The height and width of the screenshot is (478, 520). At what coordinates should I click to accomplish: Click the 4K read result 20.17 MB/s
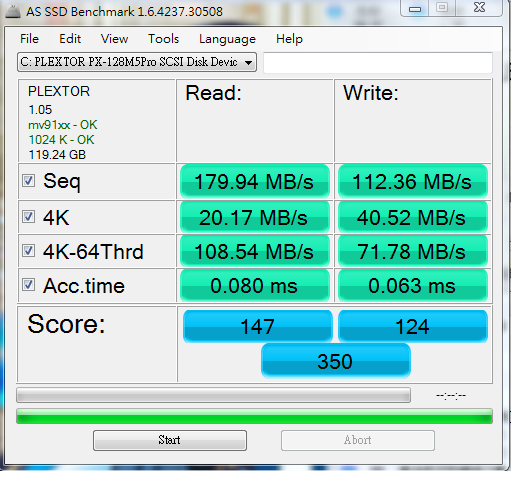255,217
